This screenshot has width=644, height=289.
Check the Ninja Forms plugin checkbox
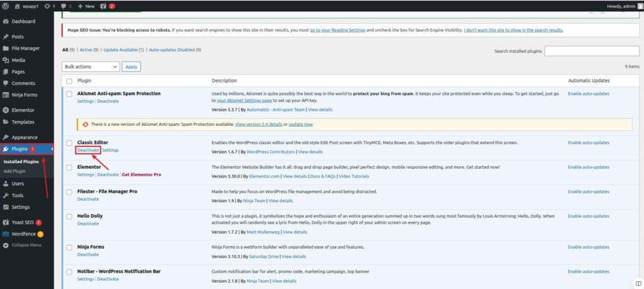coord(69,247)
